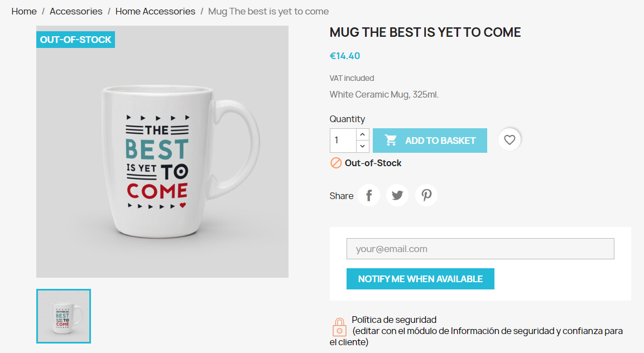Image resolution: width=644 pixels, height=353 pixels.
Task: Click the shopping cart icon
Action: pyautogui.click(x=391, y=141)
